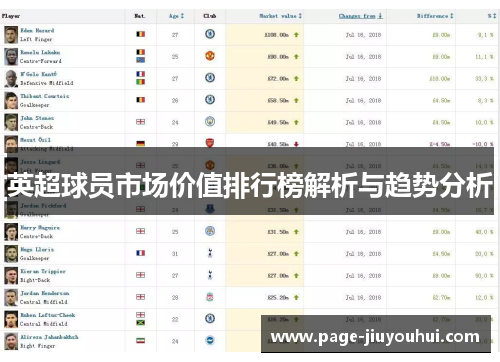The image size is (500, 362).
Task: Click Tottenham crest in Kieran Trippier row
Action: 210,275
